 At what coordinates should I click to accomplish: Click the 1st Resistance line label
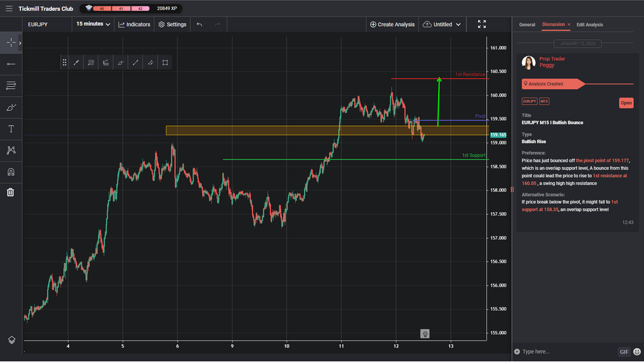click(x=470, y=74)
